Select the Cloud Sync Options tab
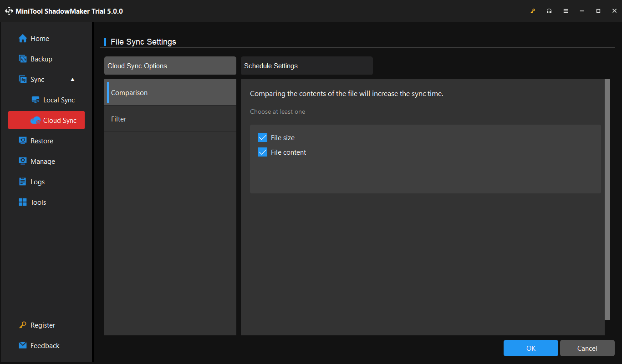 tap(170, 66)
